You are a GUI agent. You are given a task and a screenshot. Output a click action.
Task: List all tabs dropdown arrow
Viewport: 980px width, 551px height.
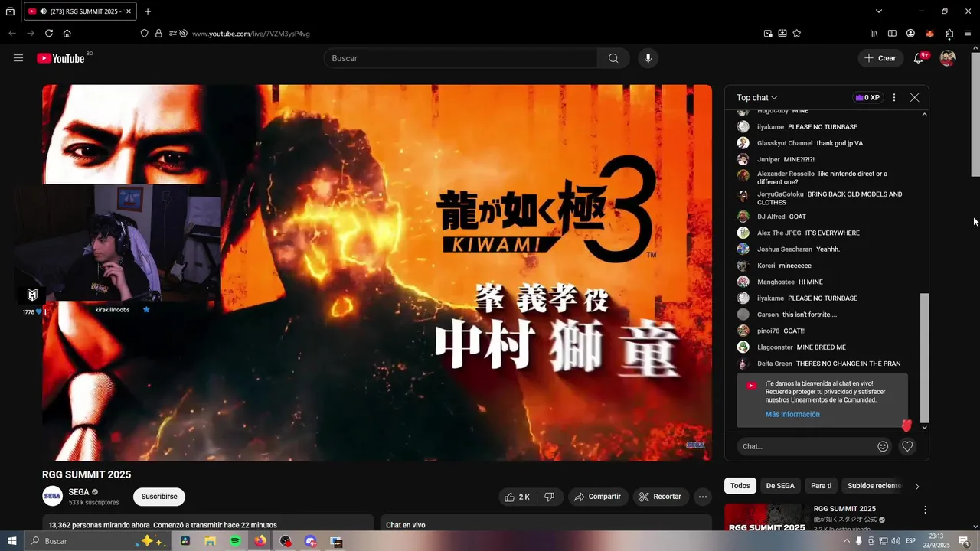coord(879,11)
